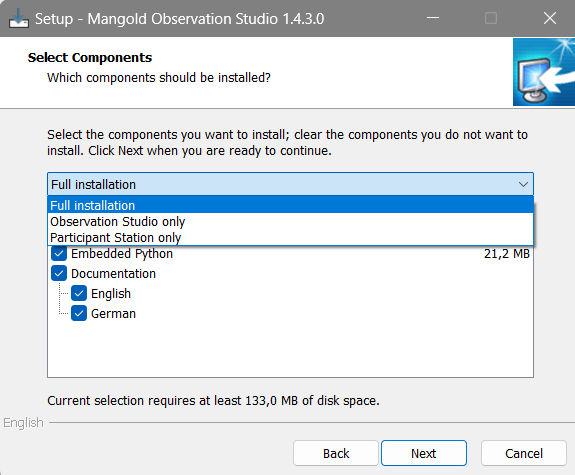
Task: Click the German tree item label
Action: [113, 314]
